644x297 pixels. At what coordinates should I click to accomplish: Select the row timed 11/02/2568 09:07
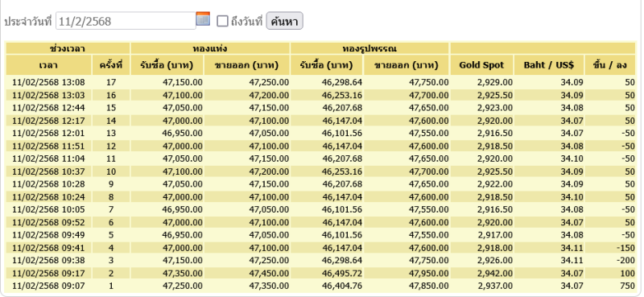pos(320,286)
